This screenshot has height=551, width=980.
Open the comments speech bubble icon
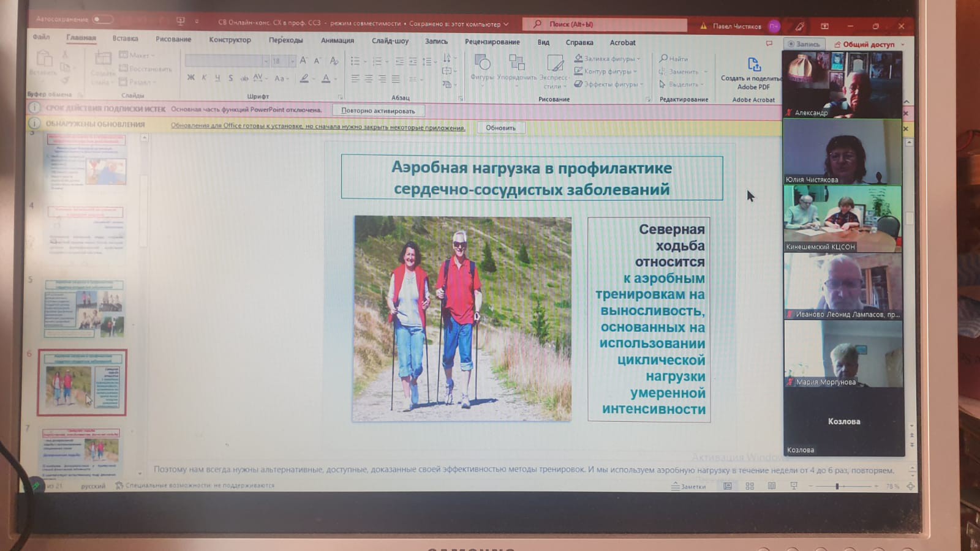tap(769, 43)
